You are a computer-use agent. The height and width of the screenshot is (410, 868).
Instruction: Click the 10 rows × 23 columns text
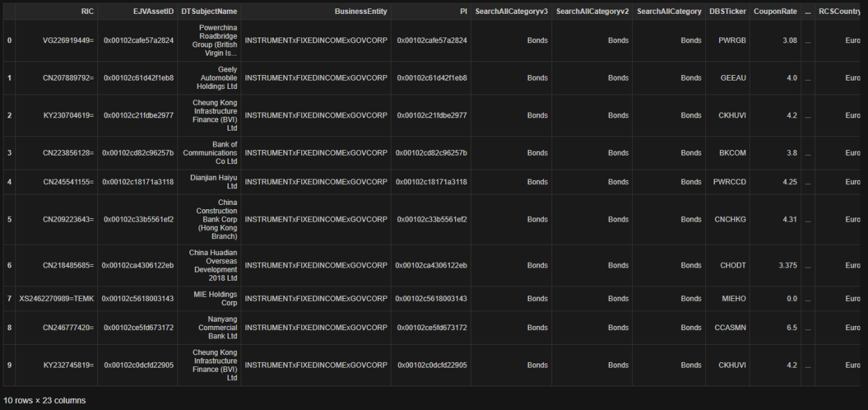[44, 400]
